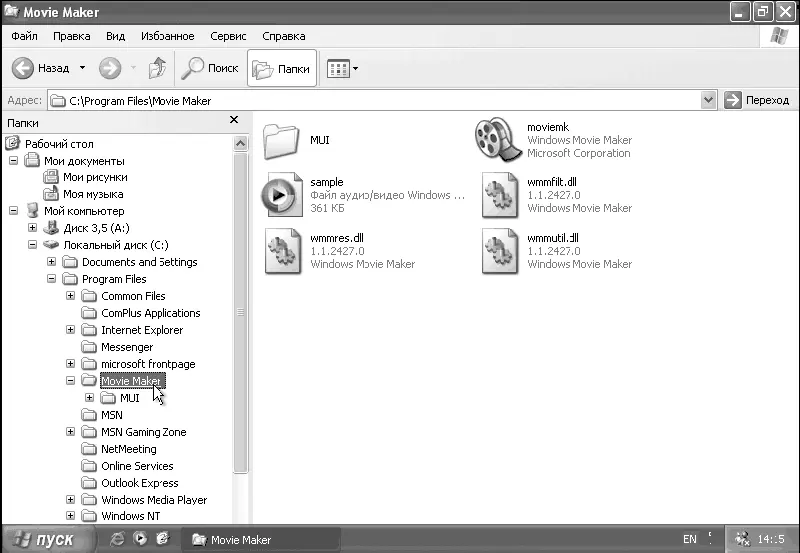The image size is (800, 553).
Task: Close the Папки folders pane
Action: 234,120
